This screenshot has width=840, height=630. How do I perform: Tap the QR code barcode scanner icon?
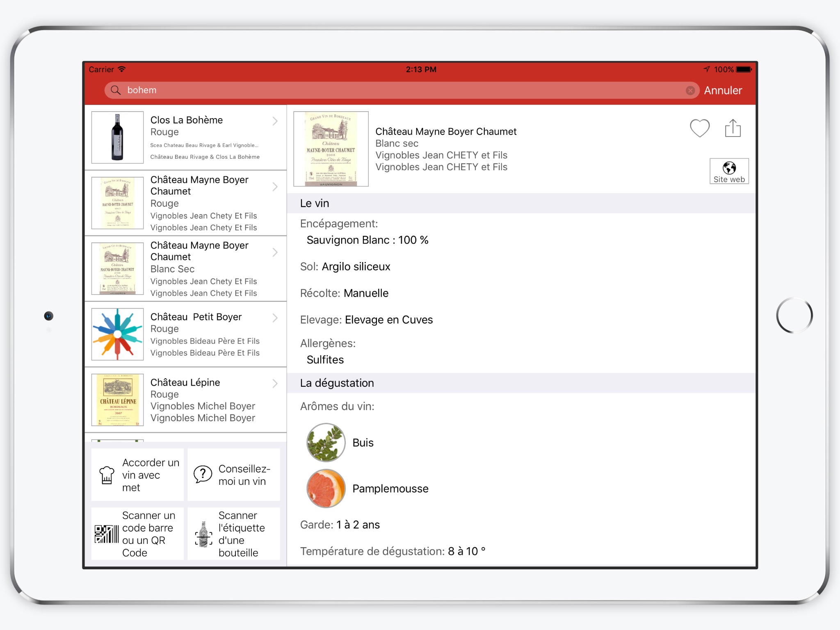pyautogui.click(x=107, y=534)
